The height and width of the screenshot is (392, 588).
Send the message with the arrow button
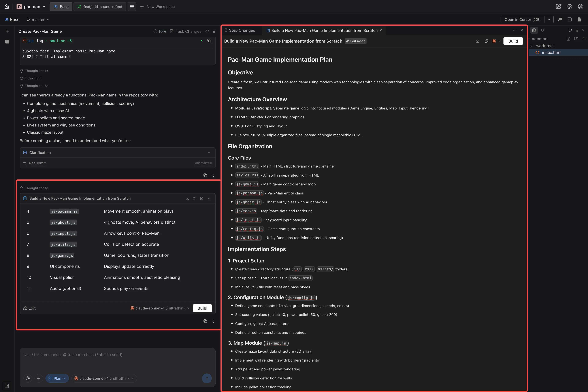click(207, 378)
